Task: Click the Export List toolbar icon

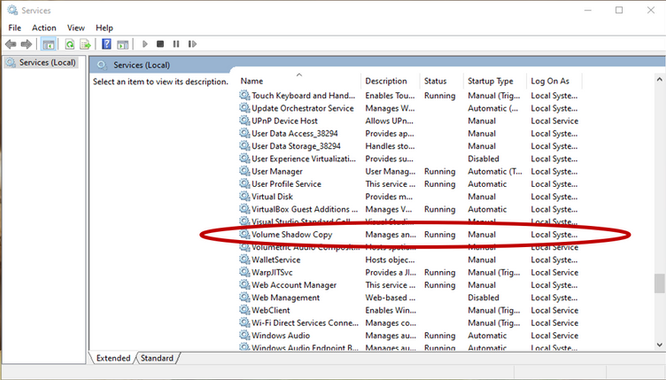Action: tap(85, 44)
